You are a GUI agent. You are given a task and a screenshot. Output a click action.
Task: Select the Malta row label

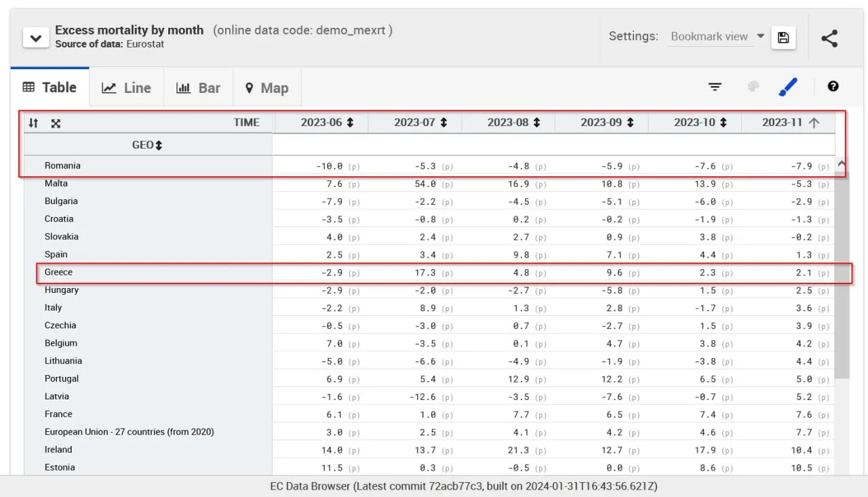pos(56,183)
